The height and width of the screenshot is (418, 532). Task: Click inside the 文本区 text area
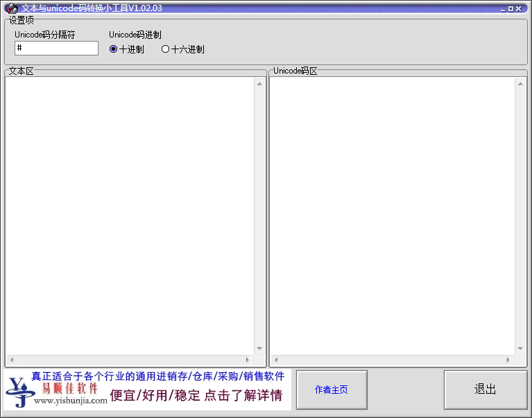click(x=130, y=216)
